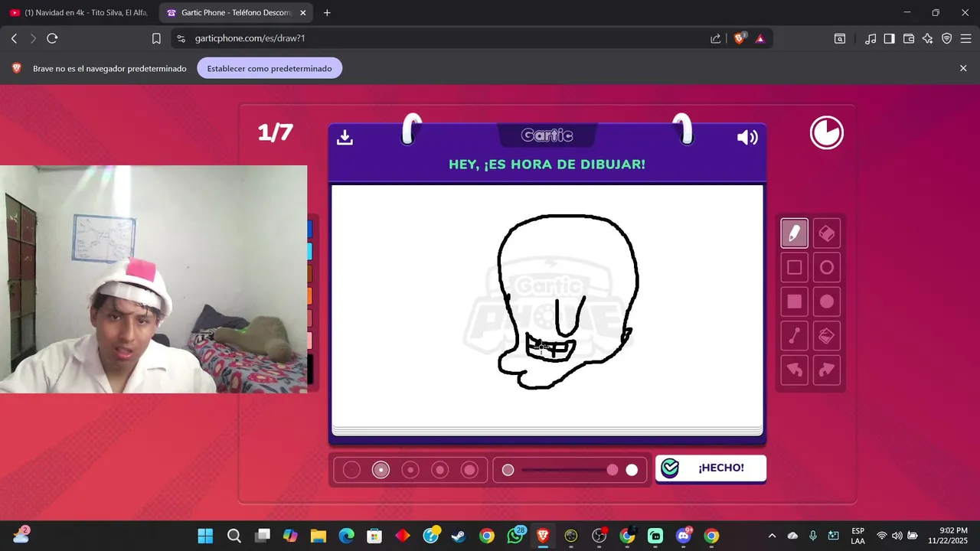Bookmark this page
This screenshot has width=980, height=551.
point(156,38)
